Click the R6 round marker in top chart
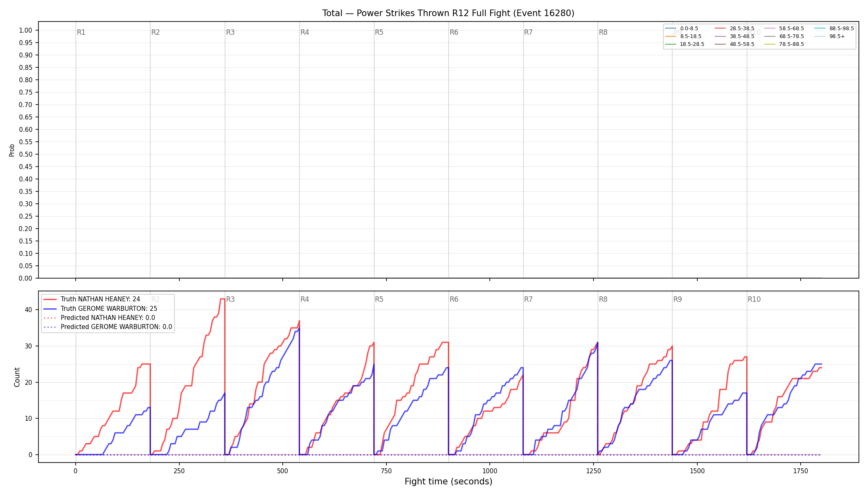This screenshot has height=496, width=868. pyautogui.click(x=454, y=32)
